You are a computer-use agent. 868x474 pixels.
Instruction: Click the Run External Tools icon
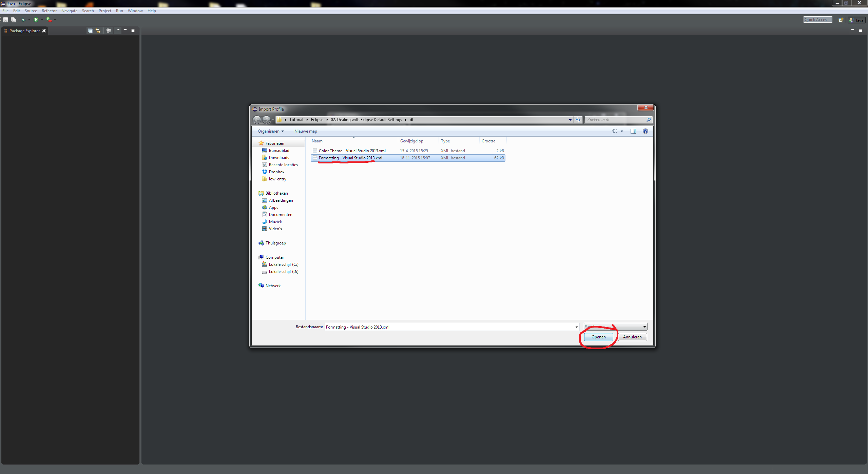pos(50,20)
